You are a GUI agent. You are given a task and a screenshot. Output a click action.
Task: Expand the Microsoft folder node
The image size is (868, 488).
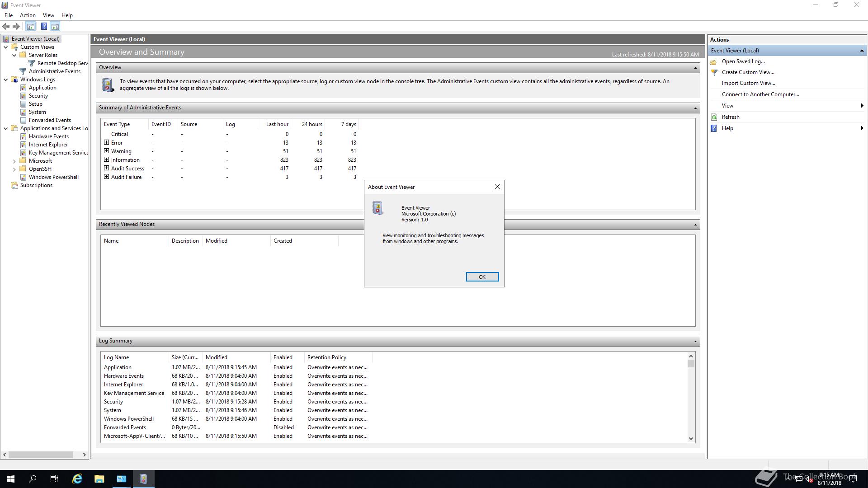coord(14,161)
